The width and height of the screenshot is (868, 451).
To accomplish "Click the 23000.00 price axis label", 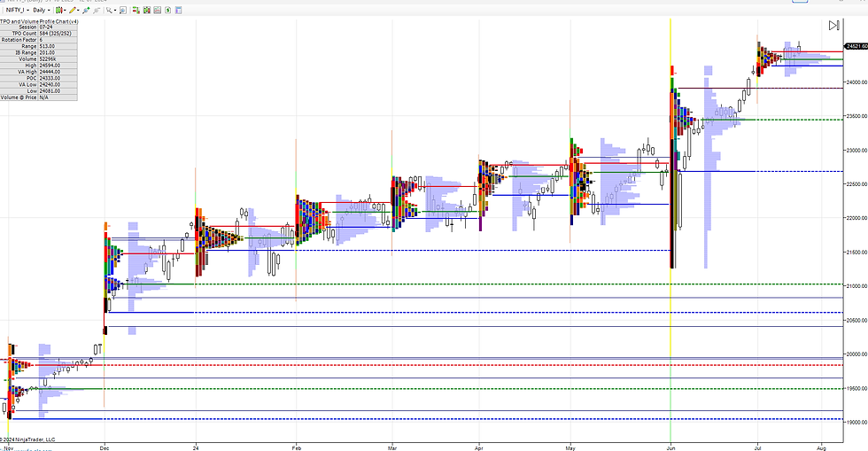I will point(856,150).
